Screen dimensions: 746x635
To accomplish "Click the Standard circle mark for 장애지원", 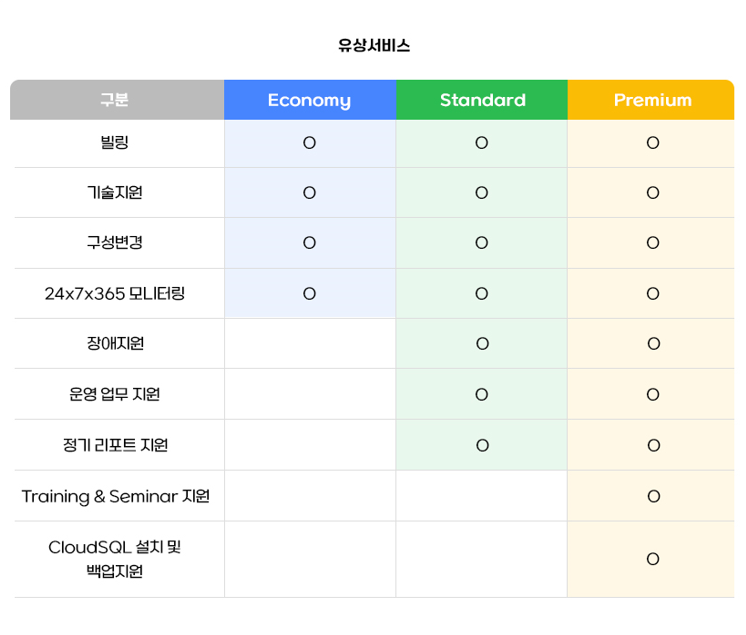I will 482,344.
